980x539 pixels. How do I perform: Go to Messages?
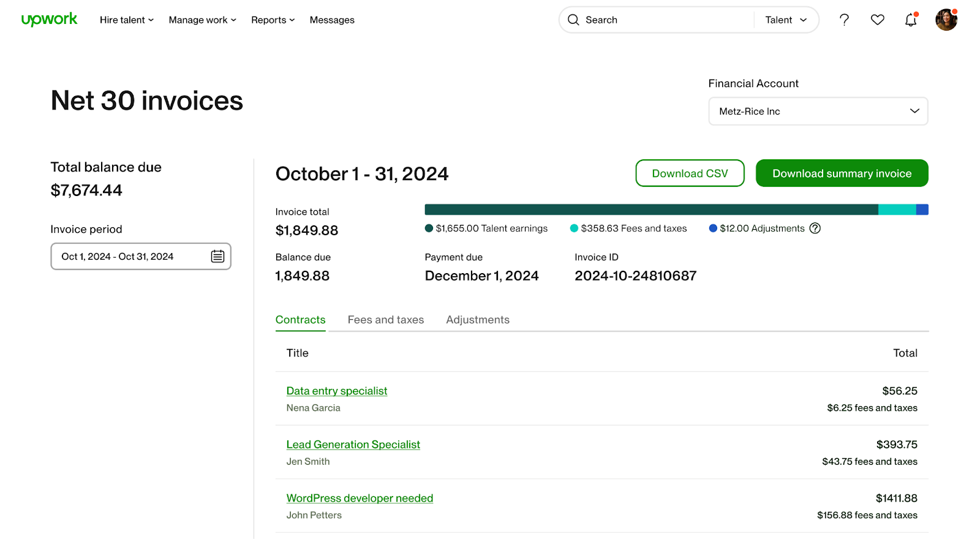(x=332, y=20)
